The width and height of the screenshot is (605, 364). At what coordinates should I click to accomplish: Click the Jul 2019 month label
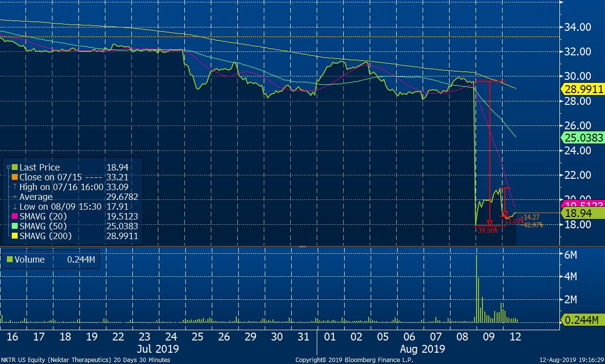click(157, 349)
